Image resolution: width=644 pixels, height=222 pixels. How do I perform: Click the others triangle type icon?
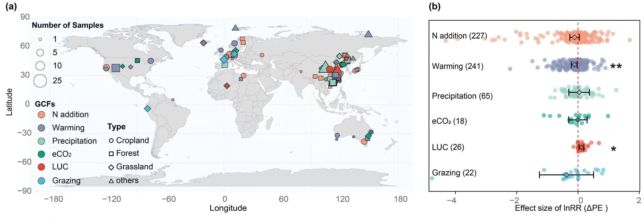point(111,181)
